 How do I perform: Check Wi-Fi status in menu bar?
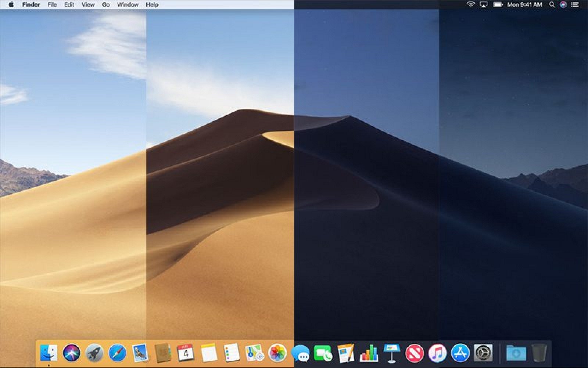coord(470,5)
